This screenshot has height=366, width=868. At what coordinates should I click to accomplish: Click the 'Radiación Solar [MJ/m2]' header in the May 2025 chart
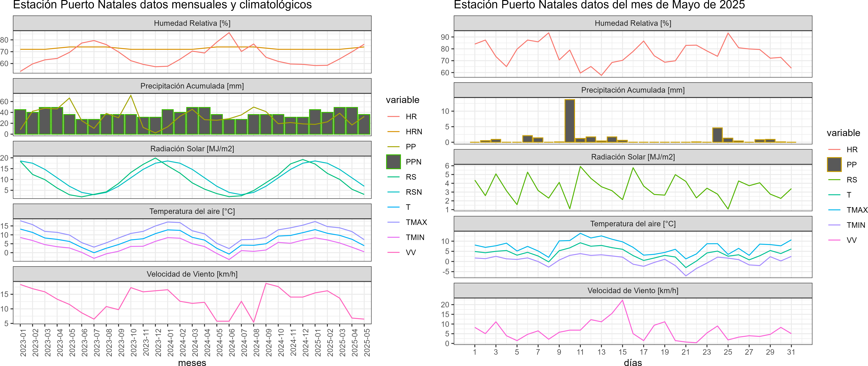(x=633, y=157)
